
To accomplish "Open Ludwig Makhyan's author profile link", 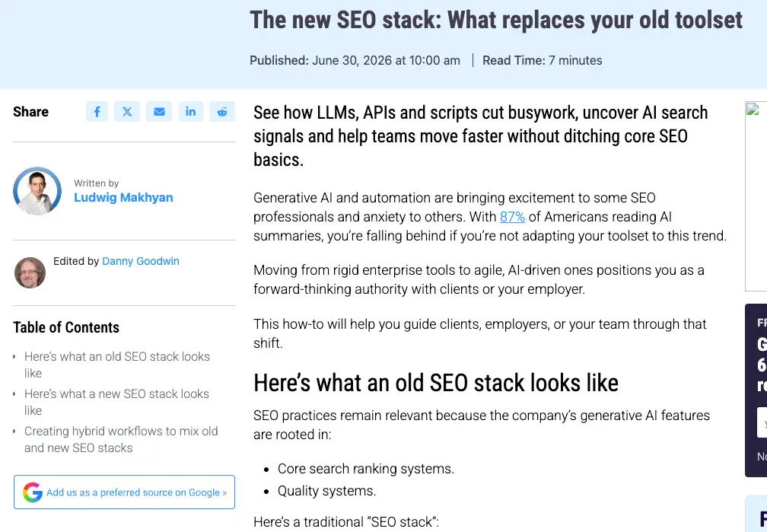I will pos(123,197).
